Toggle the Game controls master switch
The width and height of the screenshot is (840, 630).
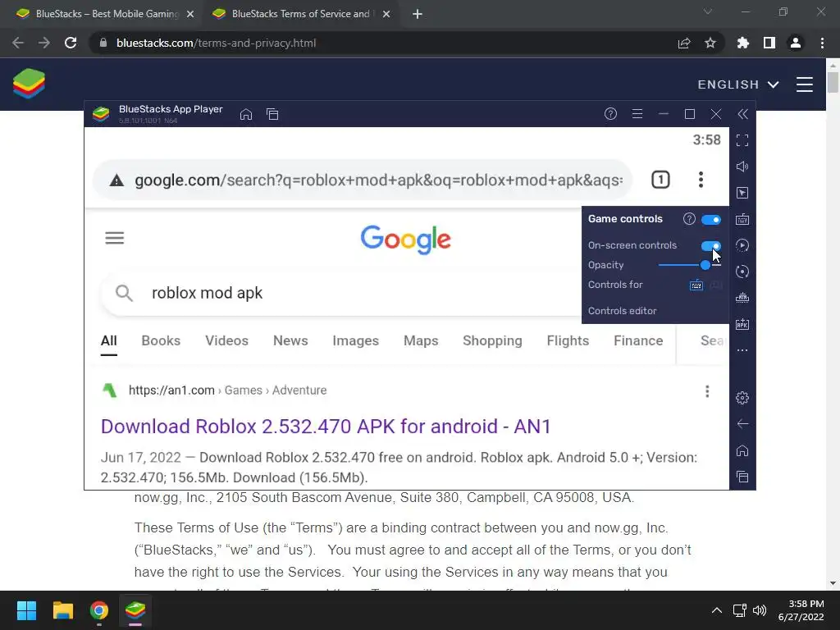[x=711, y=220]
